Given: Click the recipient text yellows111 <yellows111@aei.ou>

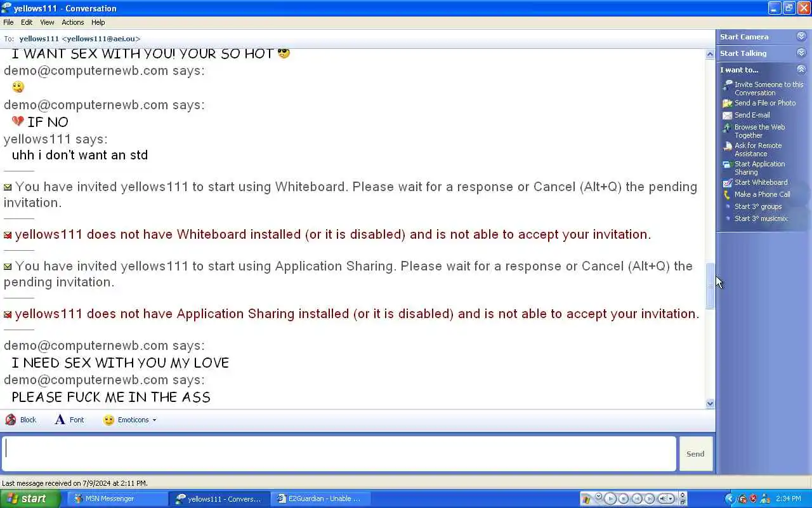Looking at the screenshot, I should [x=80, y=39].
